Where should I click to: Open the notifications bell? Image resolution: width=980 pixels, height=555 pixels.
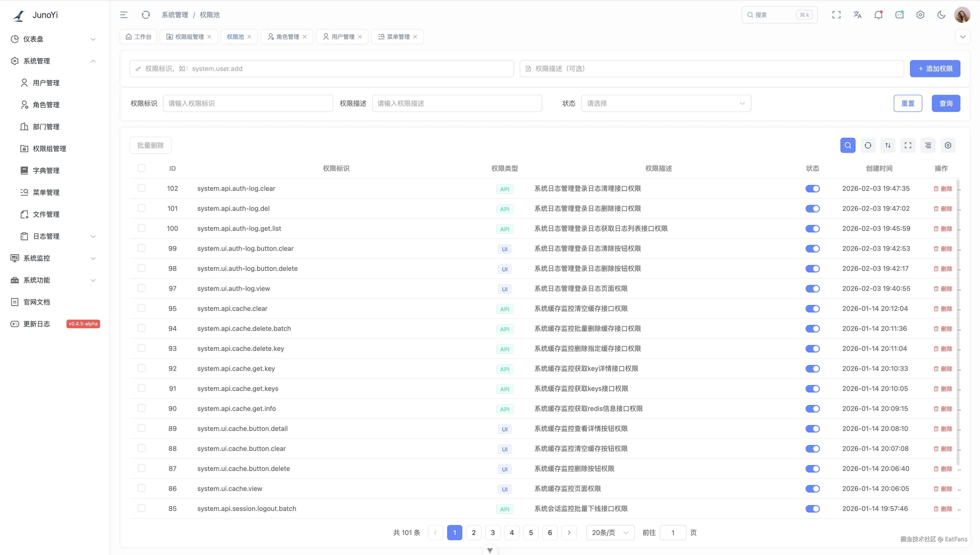[x=878, y=15]
